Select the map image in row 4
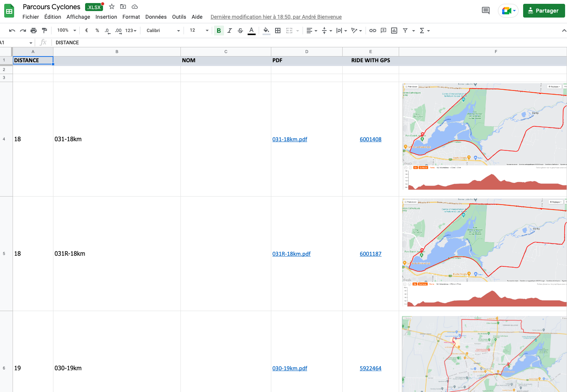The image size is (567, 392). pos(484,137)
